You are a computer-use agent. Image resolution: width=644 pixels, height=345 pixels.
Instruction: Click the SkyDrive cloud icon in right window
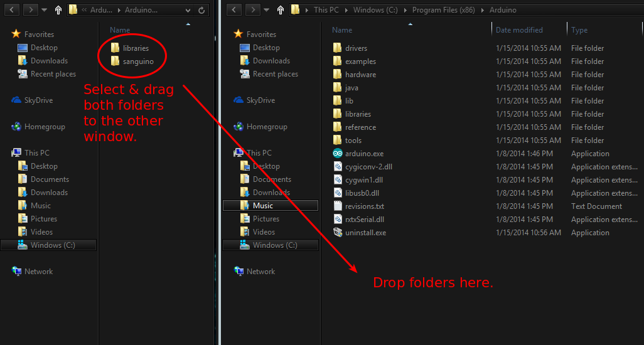coord(239,100)
